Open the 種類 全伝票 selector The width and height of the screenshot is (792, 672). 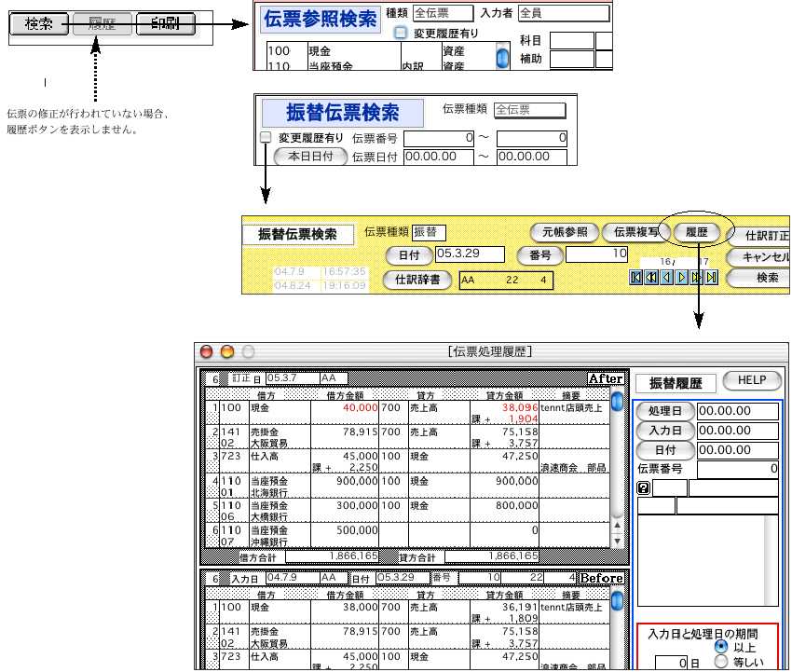(442, 13)
